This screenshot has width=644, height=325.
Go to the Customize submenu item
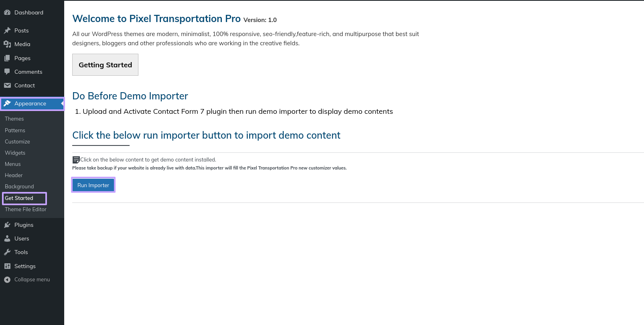17,141
